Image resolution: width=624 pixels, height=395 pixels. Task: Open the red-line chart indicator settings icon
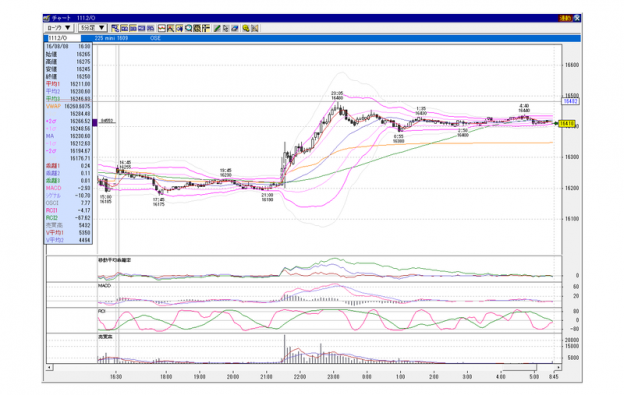162,28
